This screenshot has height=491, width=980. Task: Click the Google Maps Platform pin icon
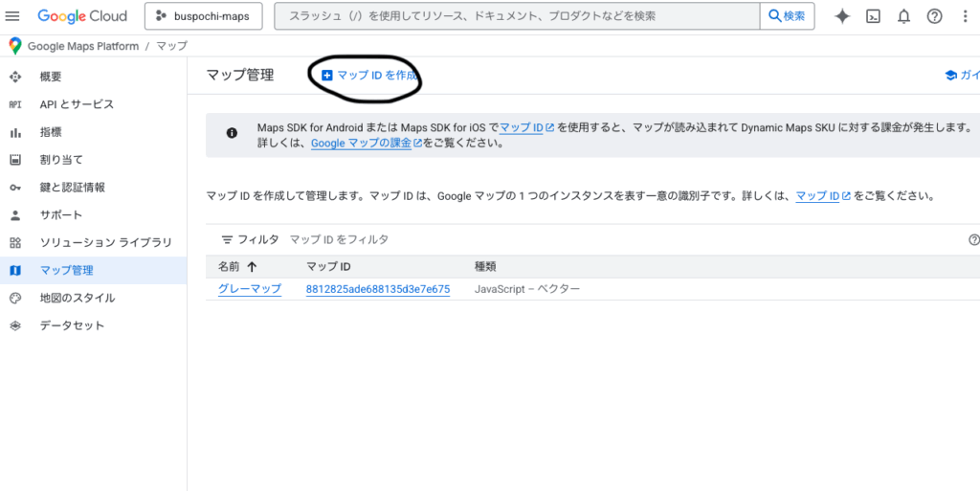[x=14, y=46]
